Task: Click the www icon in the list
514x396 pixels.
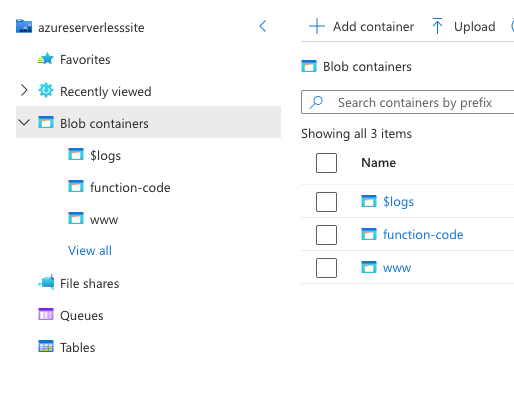Action: (x=369, y=267)
